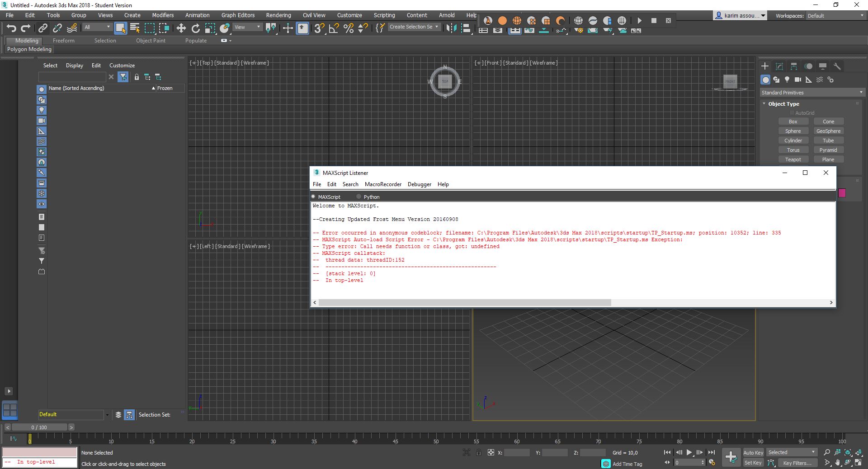Select MAXScript radio button in Listener
The width and height of the screenshot is (868, 469).
tap(313, 197)
